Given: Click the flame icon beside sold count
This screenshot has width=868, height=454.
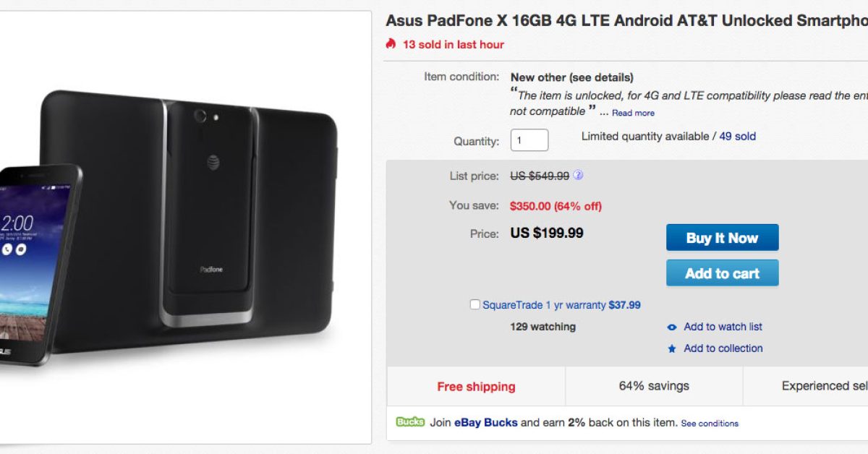Looking at the screenshot, I should 391,44.
